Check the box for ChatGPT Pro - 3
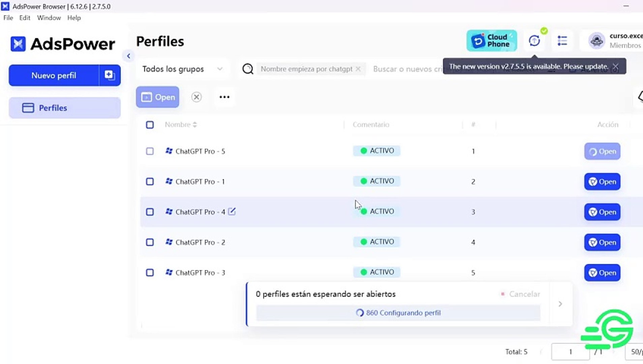The height and width of the screenshot is (364, 643). pyautogui.click(x=150, y=273)
